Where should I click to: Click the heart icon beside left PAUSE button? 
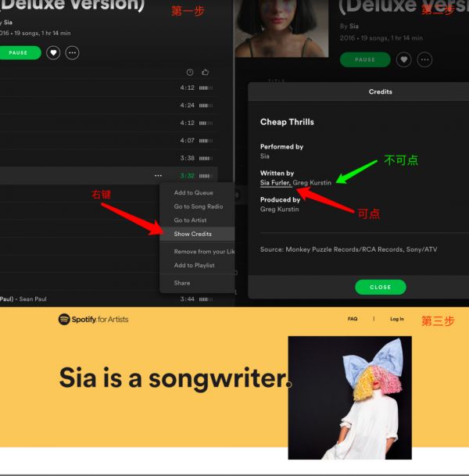(53, 53)
